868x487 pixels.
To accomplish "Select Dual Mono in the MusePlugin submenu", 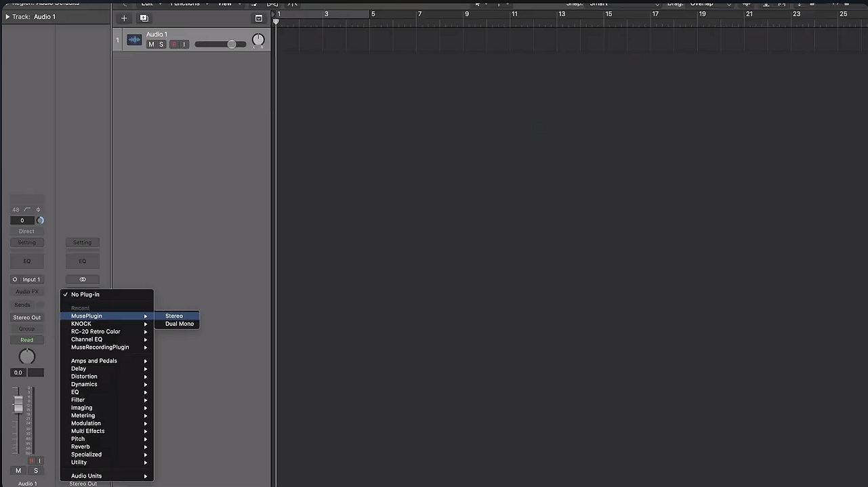I will (x=178, y=324).
